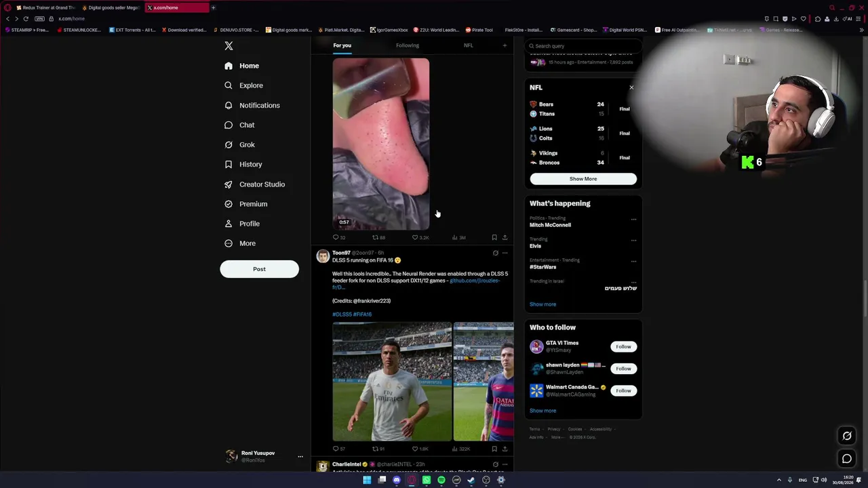This screenshot has width=868, height=488.
Task: Close the NFL scores panel
Action: [631, 87]
